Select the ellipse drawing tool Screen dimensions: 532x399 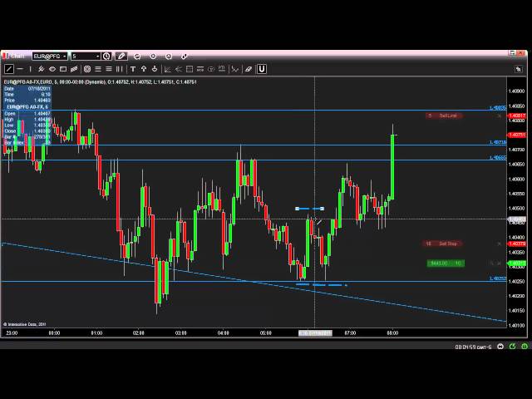pos(52,69)
